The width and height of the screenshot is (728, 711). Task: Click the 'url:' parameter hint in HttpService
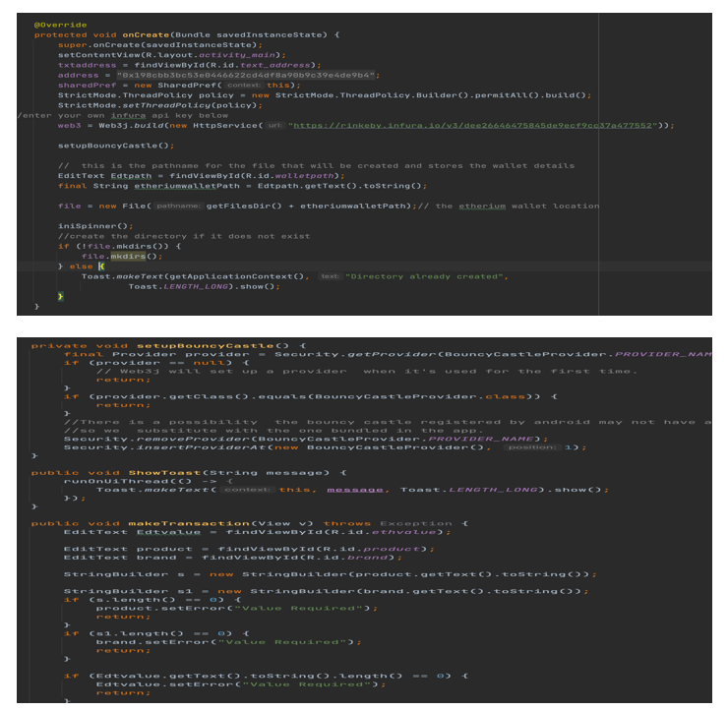click(x=275, y=125)
